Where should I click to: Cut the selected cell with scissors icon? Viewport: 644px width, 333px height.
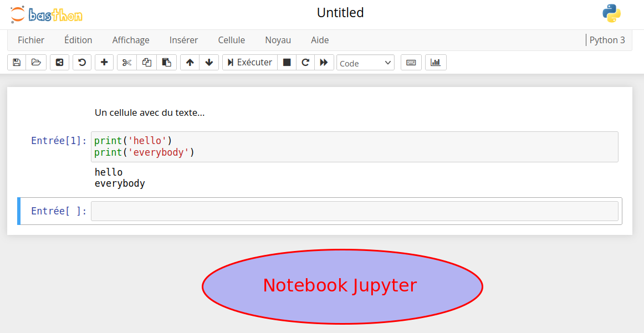(127, 63)
